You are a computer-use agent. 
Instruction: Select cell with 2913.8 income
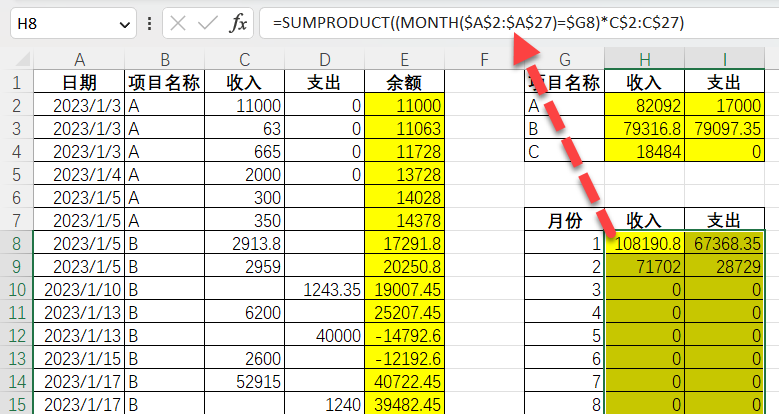[x=244, y=244]
